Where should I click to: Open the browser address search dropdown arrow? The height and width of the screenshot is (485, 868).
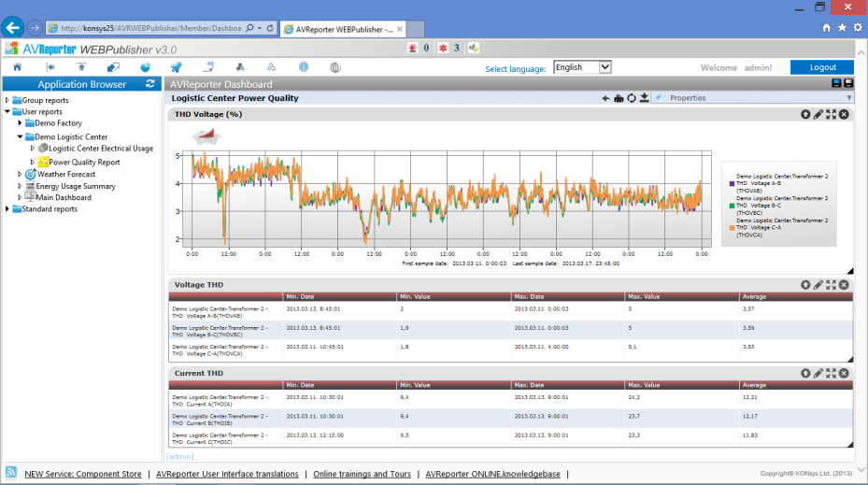(x=260, y=28)
